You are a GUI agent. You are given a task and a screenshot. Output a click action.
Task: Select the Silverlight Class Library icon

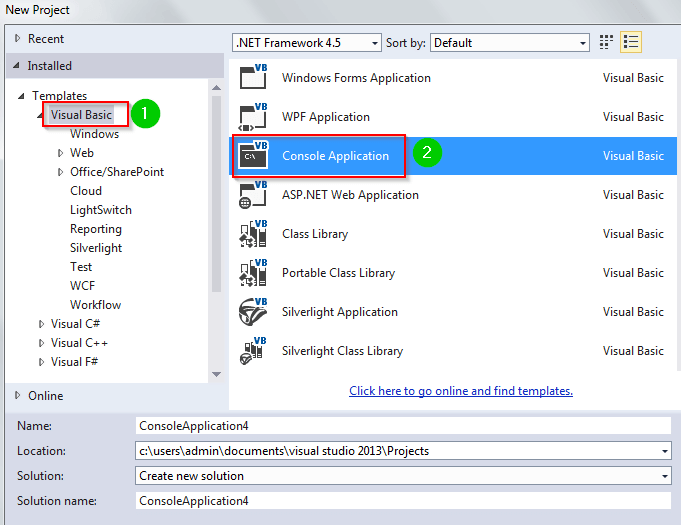[x=252, y=351]
